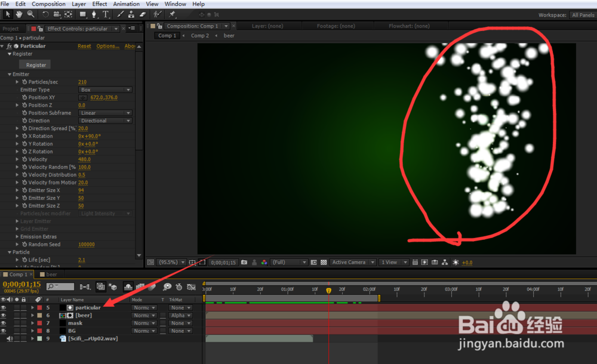Open Composition Mini-Flowchart in timeline
Viewport: 597px width, 364px height.
[85, 286]
